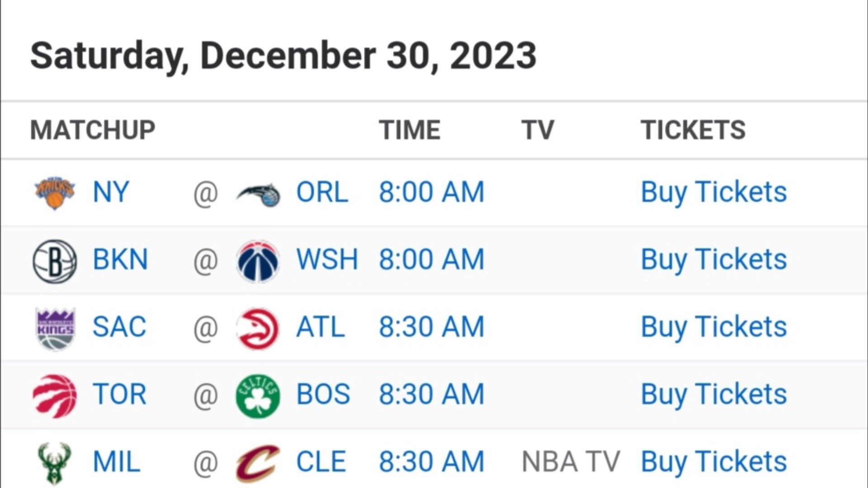This screenshot has width=868, height=488.
Task: Open the NY team link
Action: (x=111, y=192)
